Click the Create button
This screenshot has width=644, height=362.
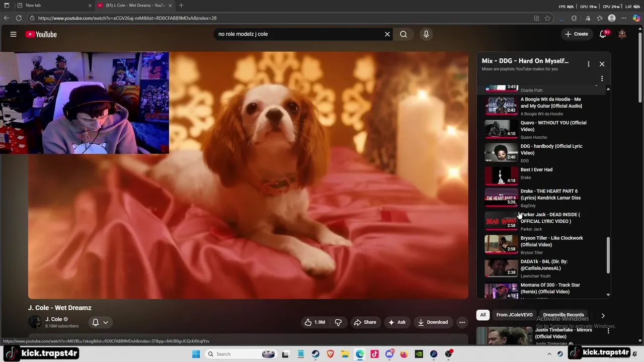coord(576,34)
